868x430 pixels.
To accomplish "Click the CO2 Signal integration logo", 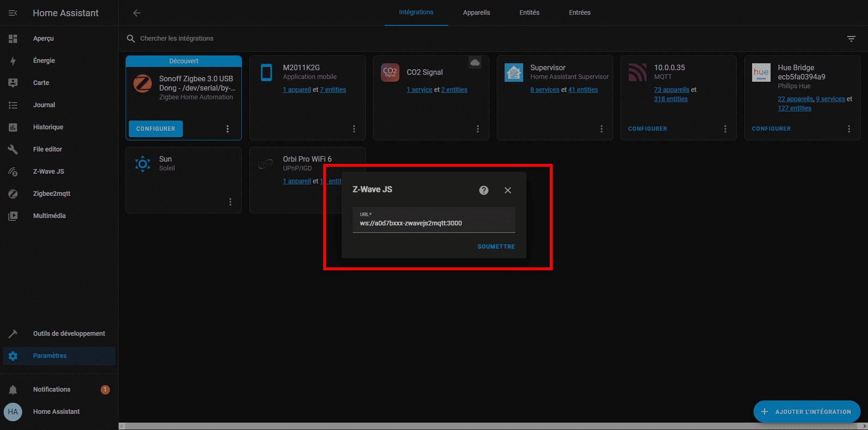I will (x=390, y=73).
